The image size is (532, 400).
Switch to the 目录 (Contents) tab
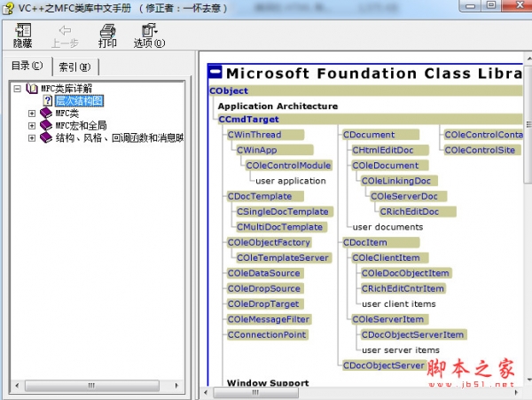pyautogui.click(x=27, y=66)
